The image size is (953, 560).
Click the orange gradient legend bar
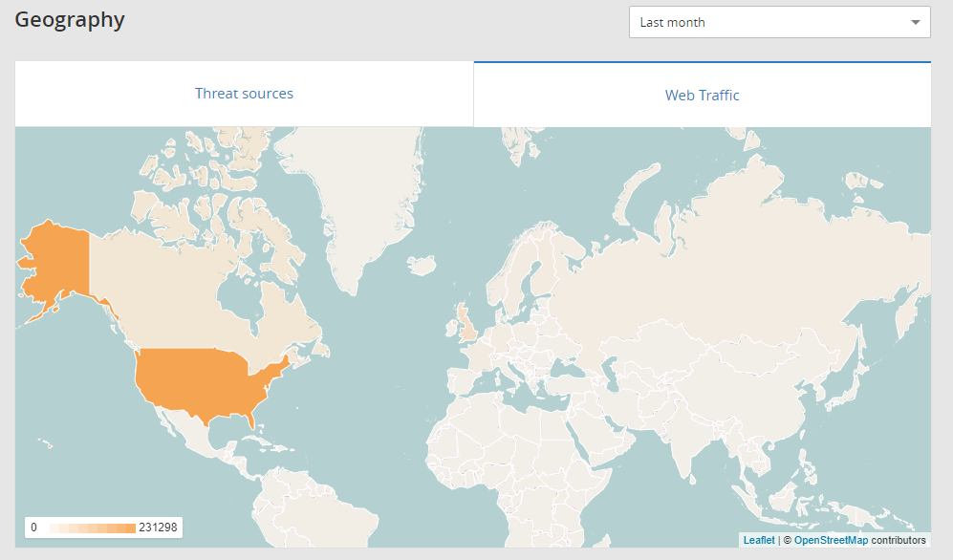pyautogui.click(x=93, y=528)
